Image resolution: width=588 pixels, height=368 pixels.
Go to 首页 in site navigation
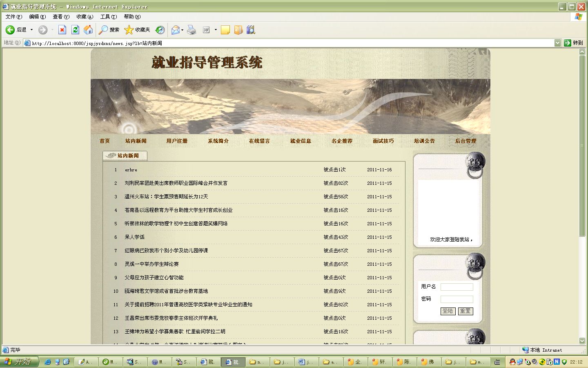point(105,141)
